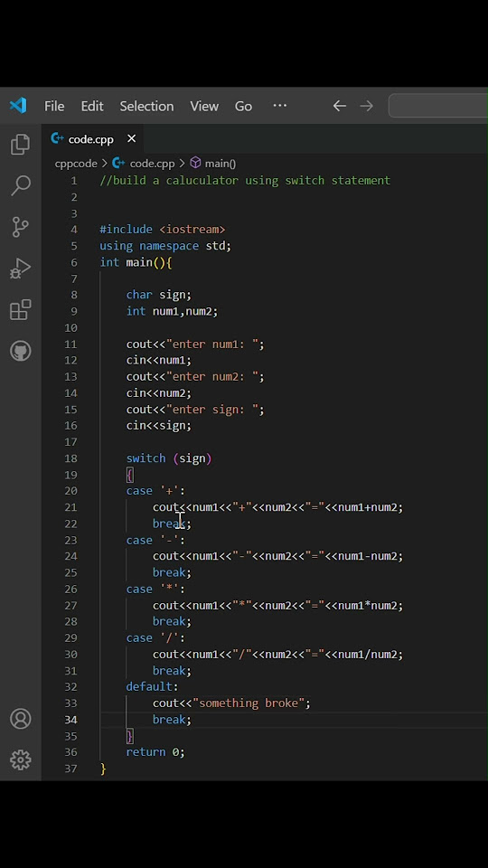The height and width of the screenshot is (868, 488).
Task: Open the View menu
Action: 204,106
